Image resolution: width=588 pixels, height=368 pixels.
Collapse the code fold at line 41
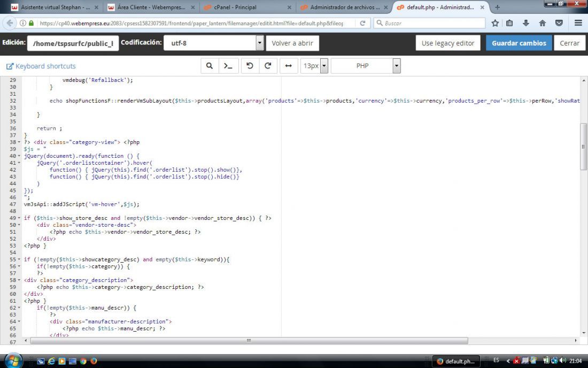(19, 163)
